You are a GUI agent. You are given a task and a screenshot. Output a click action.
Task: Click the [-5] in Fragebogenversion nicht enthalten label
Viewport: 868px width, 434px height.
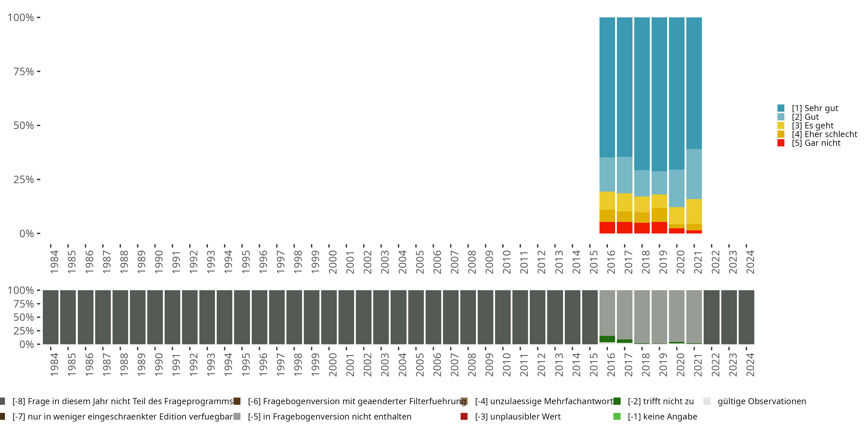pyautogui.click(x=330, y=416)
